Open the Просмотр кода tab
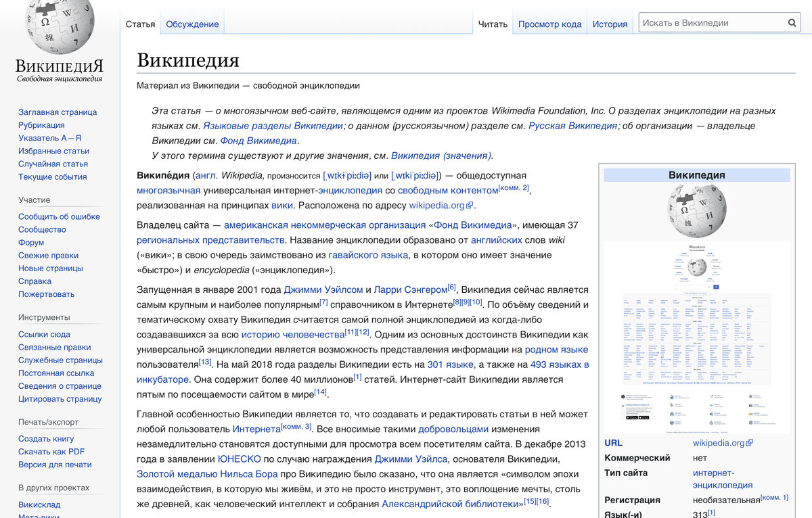The height and width of the screenshot is (518, 812). [x=549, y=23]
